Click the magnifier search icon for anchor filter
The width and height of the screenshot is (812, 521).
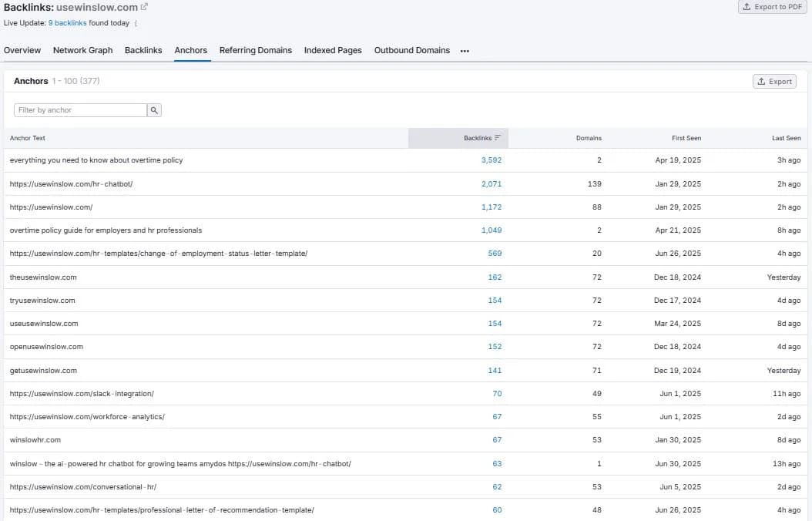point(154,109)
